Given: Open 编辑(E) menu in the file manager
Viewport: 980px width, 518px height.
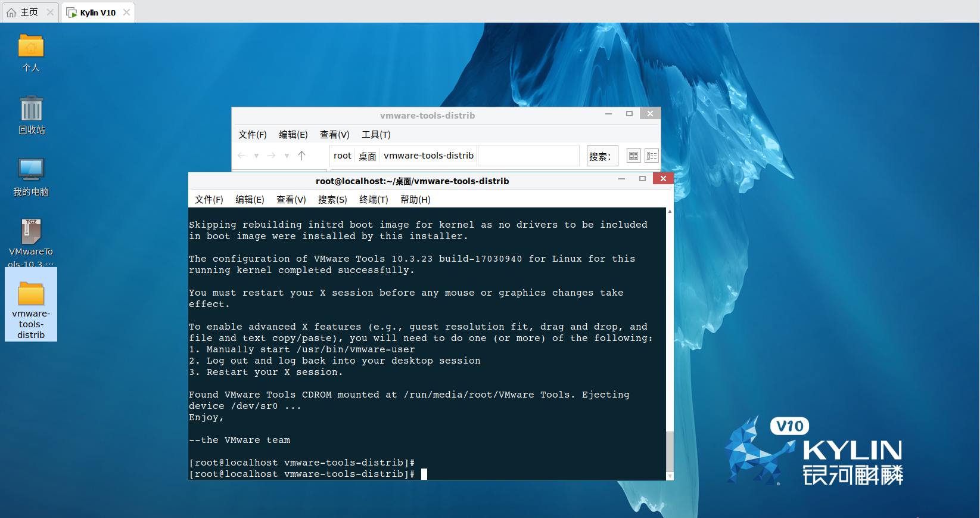Looking at the screenshot, I should tap(293, 135).
